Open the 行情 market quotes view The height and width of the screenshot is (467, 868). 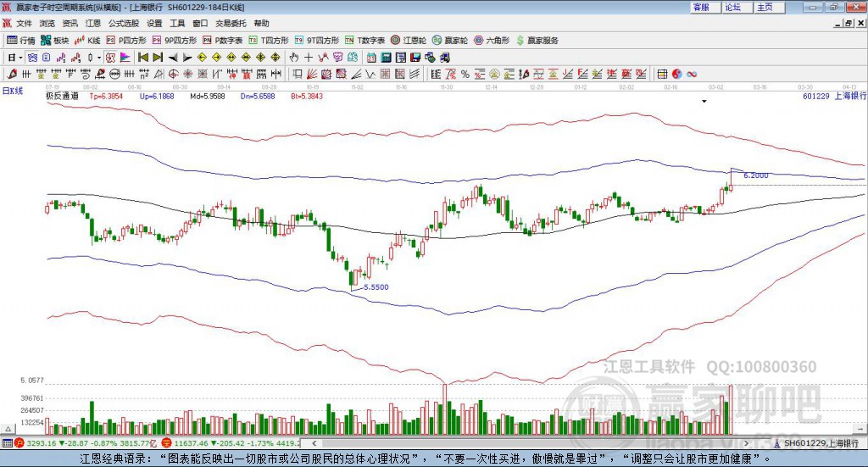[20, 41]
